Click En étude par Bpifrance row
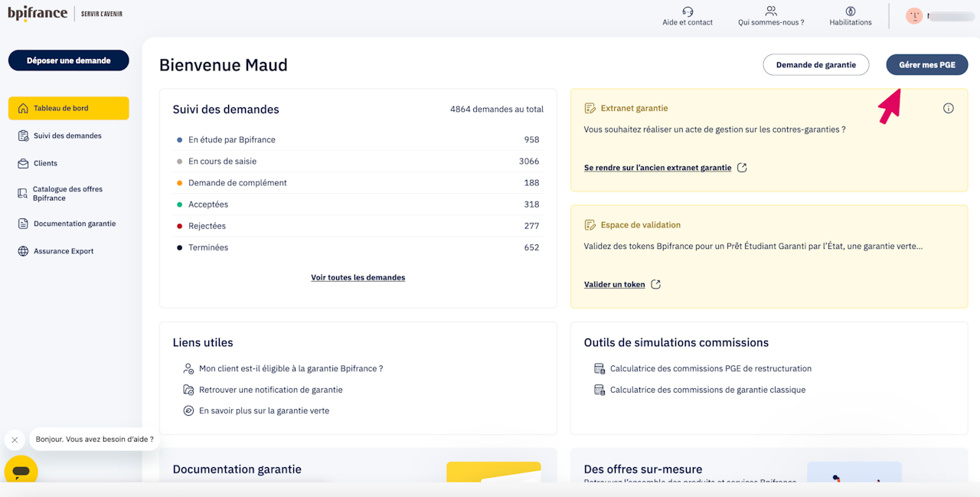The image size is (980, 497). pos(358,140)
